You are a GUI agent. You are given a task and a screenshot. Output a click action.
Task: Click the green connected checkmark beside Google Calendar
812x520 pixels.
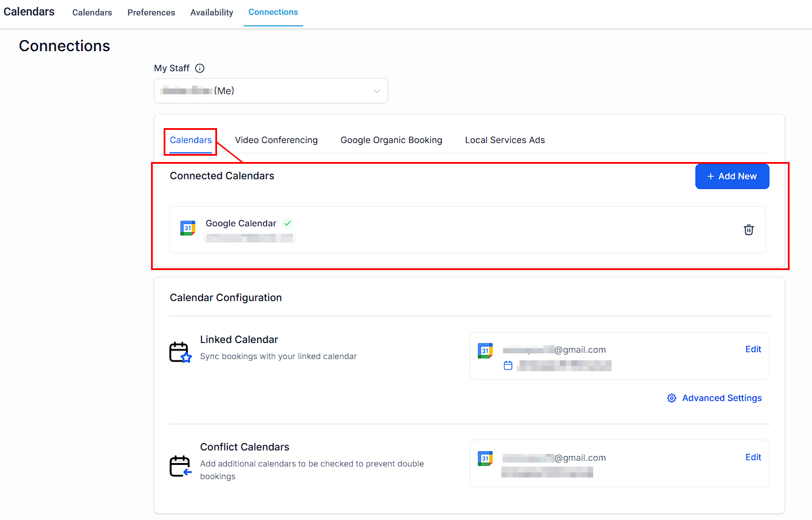[x=288, y=224]
